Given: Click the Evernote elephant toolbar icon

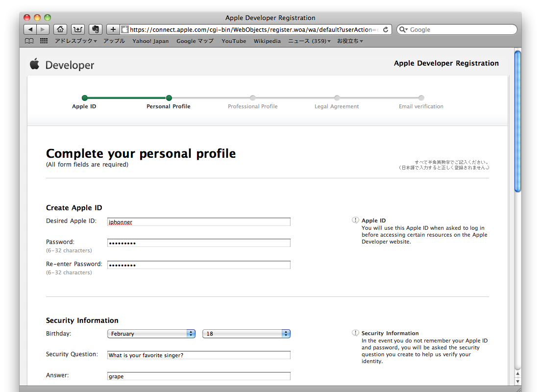Looking at the screenshot, I should [96, 29].
